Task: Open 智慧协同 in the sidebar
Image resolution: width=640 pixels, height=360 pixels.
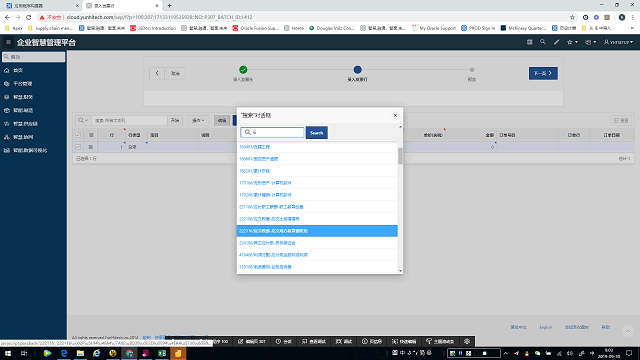Action: 22,137
